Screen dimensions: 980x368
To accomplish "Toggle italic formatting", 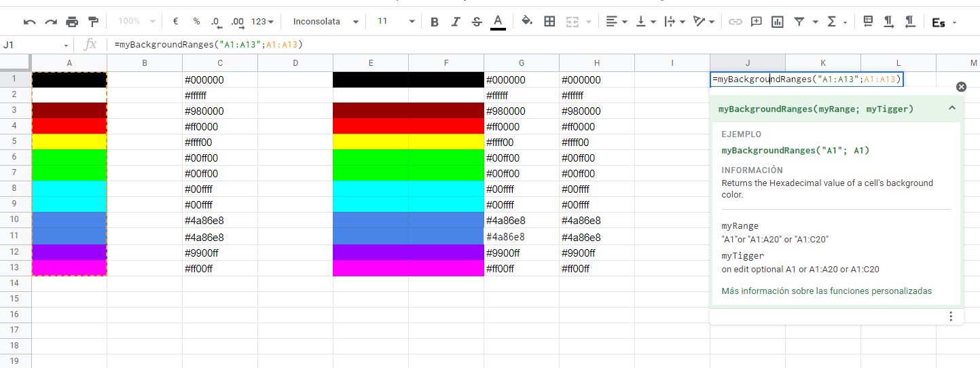I will (456, 22).
